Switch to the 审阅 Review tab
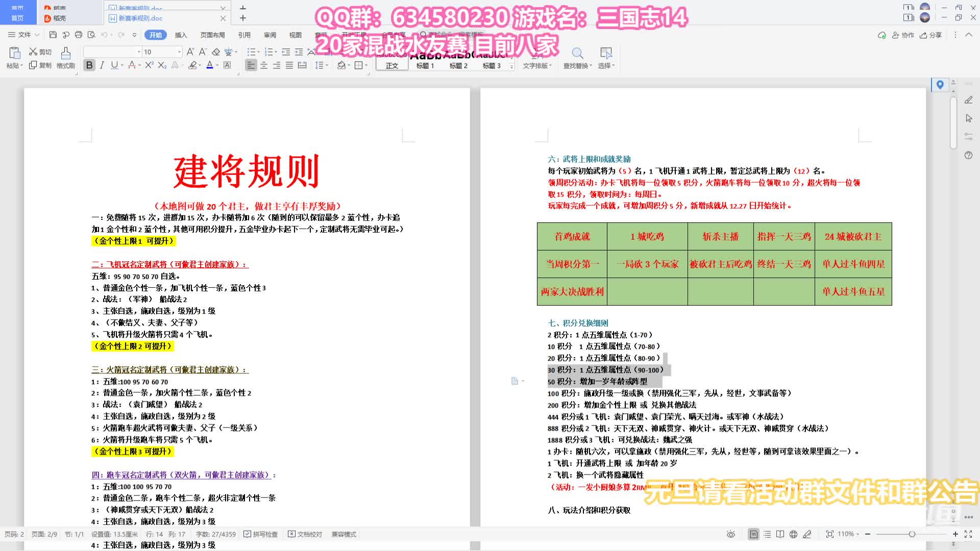The width and height of the screenshot is (980, 551). click(269, 35)
